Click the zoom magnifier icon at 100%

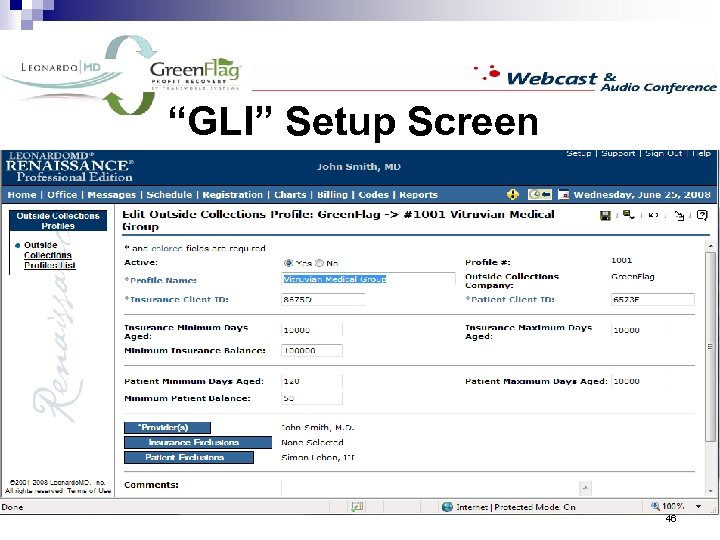coord(655,506)
